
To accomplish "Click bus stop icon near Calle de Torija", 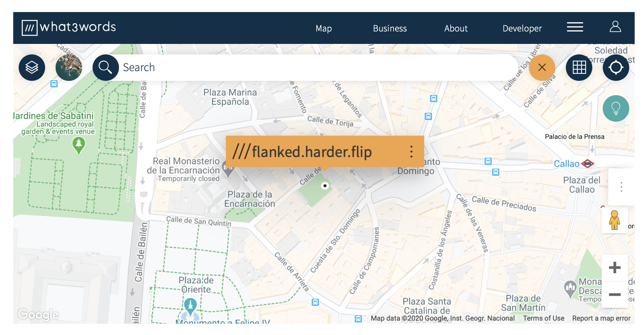I will (x=428, y=116).
